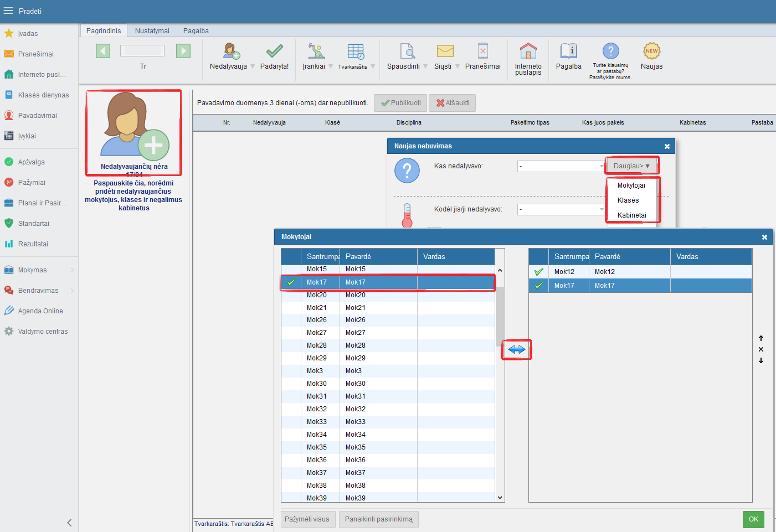Uncheck the Mok17 row in the left list

click(x=291, y=282)
